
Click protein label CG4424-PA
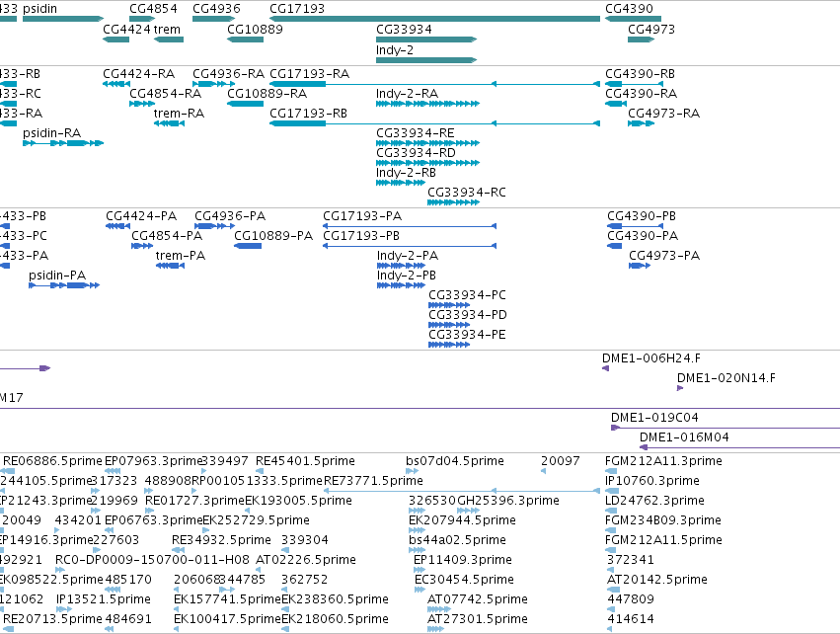pyautogui.click(x=141, y=216)
